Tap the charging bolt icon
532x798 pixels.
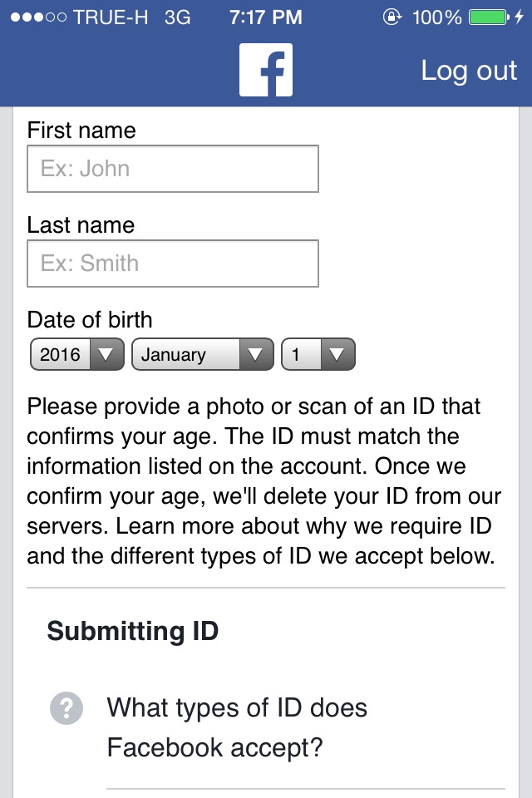click(519, 17)
